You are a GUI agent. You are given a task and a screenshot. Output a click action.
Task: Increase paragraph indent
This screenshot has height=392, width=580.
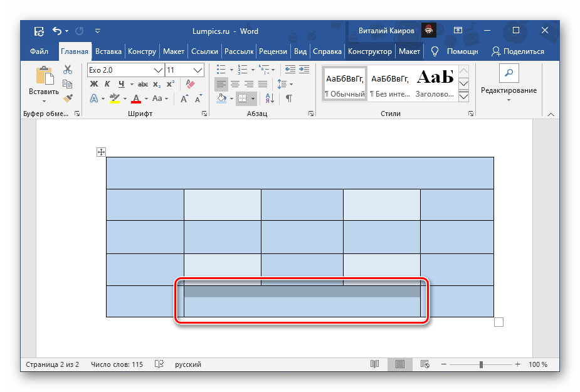pos(304,69)
